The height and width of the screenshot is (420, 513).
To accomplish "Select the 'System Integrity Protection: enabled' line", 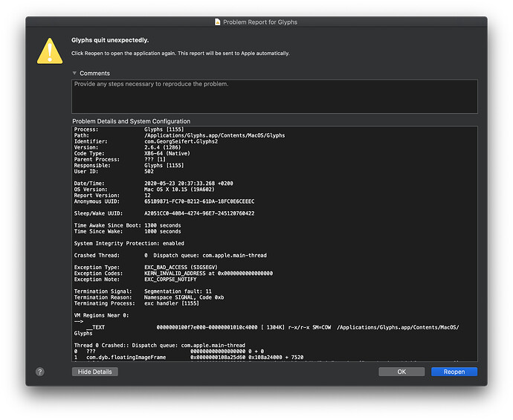I will pyautogui.click(x=129, y=243).
